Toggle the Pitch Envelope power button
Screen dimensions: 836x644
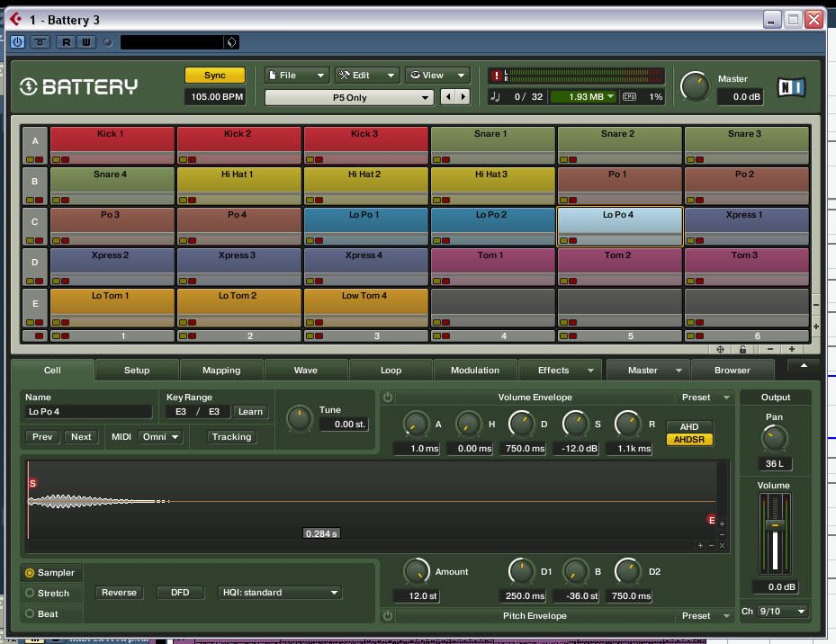tap(388, 616)
